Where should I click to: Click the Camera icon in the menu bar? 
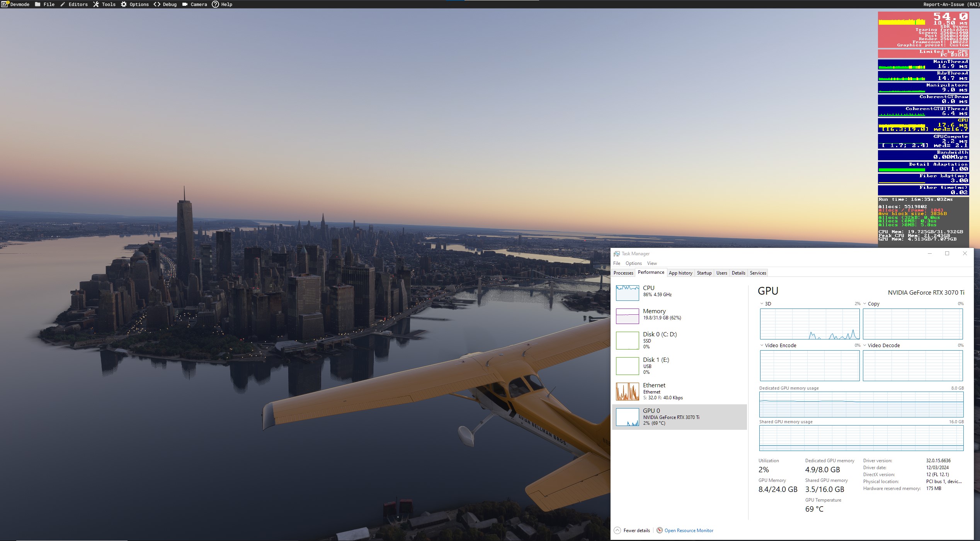tap(185, 4)
